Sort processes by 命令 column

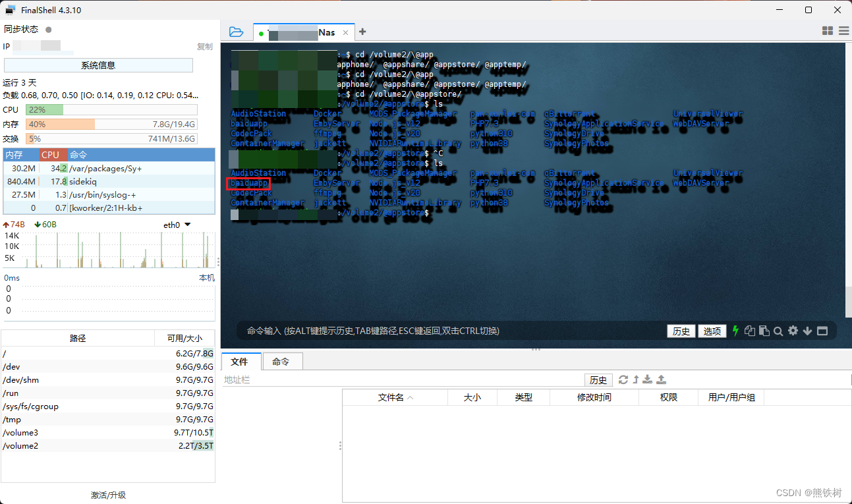click(141, 155)
